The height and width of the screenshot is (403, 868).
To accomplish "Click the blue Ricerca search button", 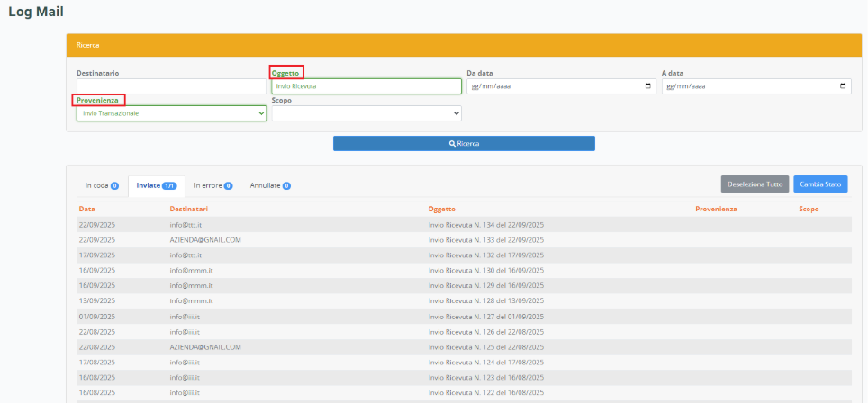I will click(464, 144).
